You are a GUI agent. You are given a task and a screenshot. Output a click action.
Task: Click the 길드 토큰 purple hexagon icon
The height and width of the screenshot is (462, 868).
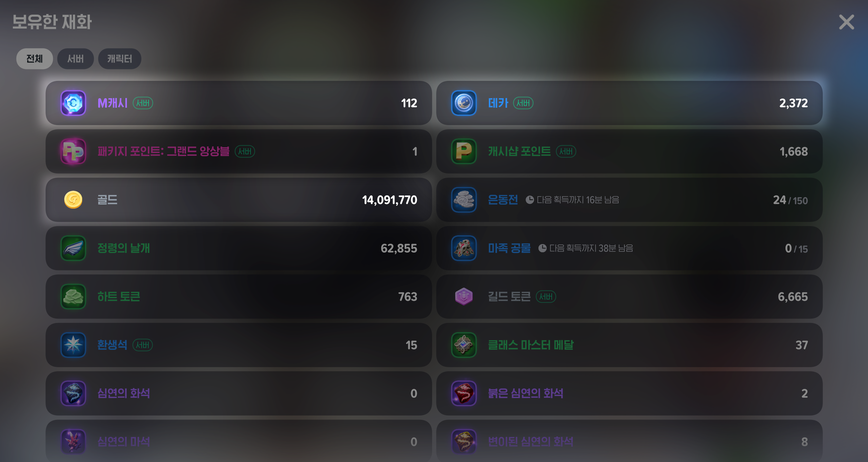[464, 296]
